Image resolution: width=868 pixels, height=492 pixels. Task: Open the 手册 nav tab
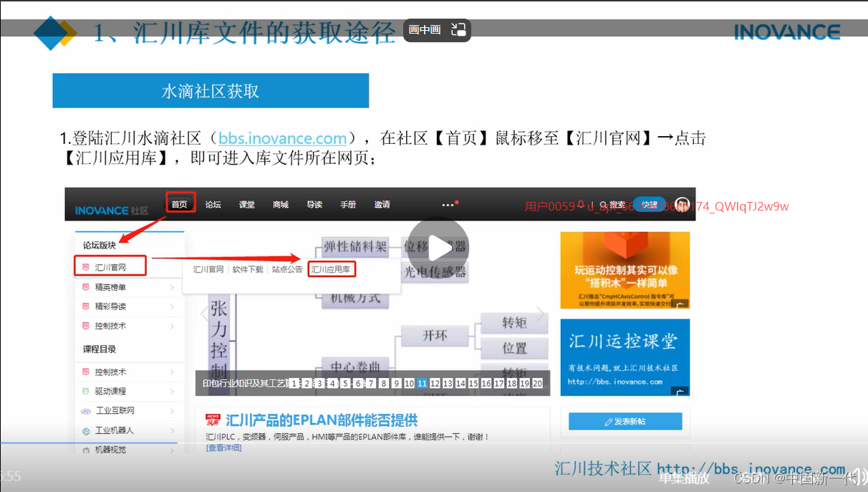(x=348, y=204)
